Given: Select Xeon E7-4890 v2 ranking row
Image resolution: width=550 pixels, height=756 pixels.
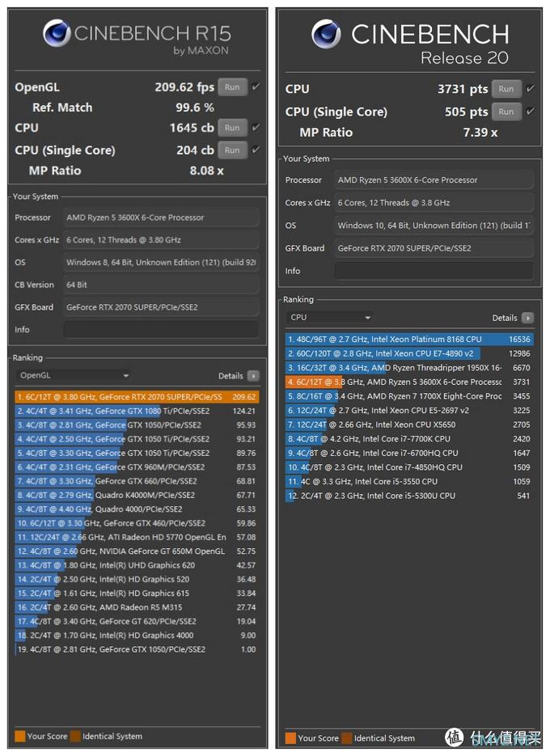Looking at the screenshot, I should 409,353.
